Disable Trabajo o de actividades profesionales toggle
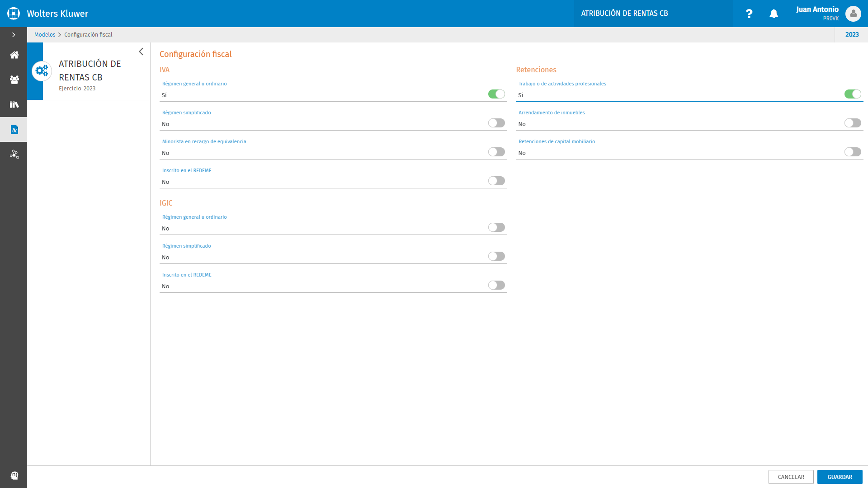Image resolution: width=868 pixels, height=488 pixels. click(x=853, y=94)
